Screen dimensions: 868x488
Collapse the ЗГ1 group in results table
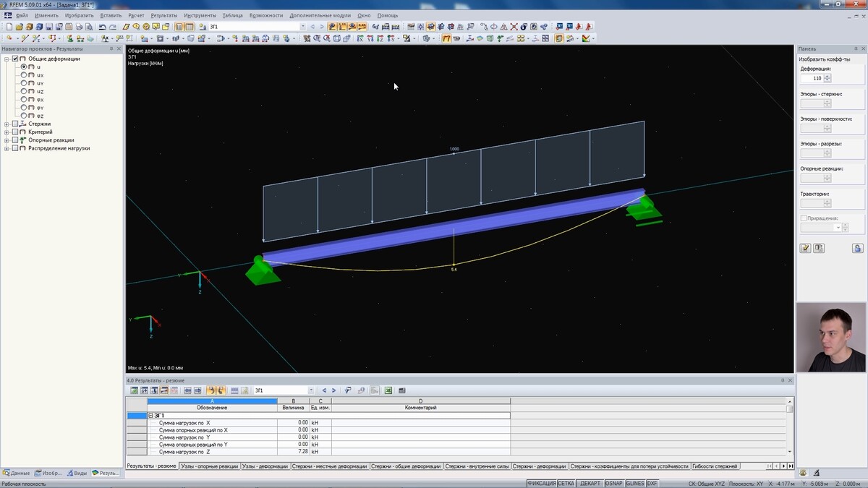click(151, 416)
